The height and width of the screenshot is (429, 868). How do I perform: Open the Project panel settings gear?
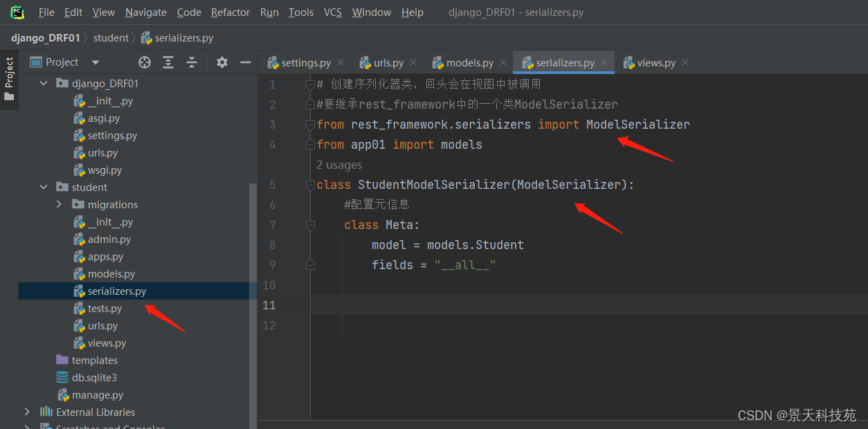coord(221,62)
